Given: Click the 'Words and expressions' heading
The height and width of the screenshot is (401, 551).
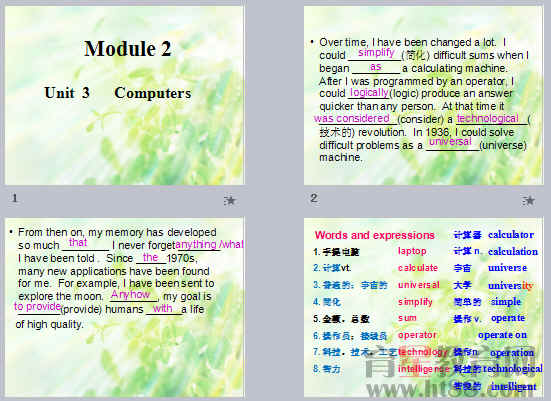Looking at the screenshot, I should point(375,235).
